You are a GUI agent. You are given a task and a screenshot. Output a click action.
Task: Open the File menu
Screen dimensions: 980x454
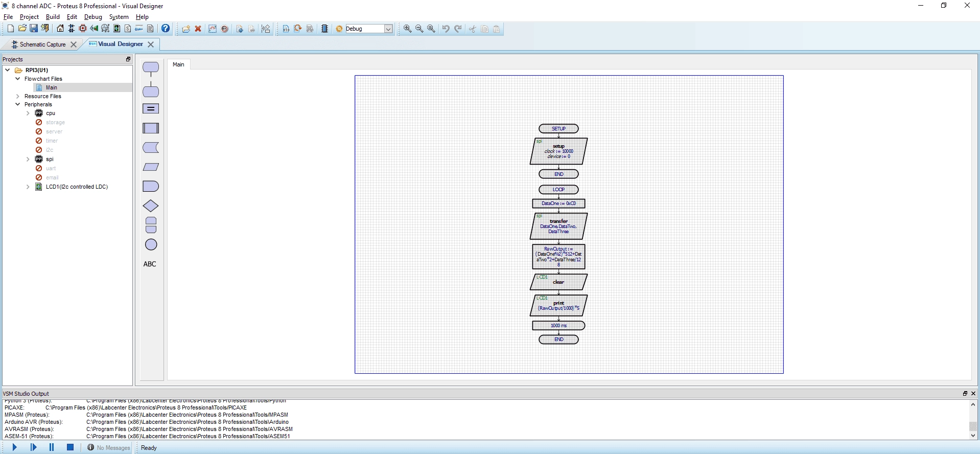(8, 17)
